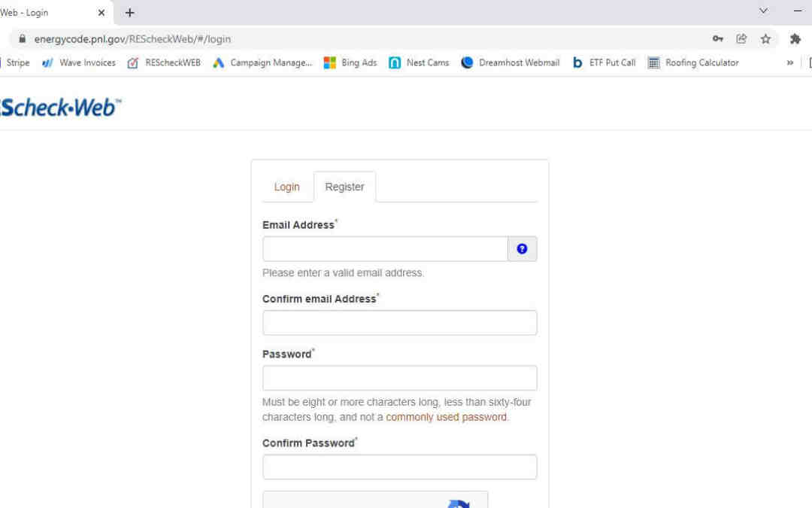Image resolution: width=812 pixels, height=508 pixels.
Task: Click into the Email Address field
Action: pyautogui.click(x=385, y=249)
